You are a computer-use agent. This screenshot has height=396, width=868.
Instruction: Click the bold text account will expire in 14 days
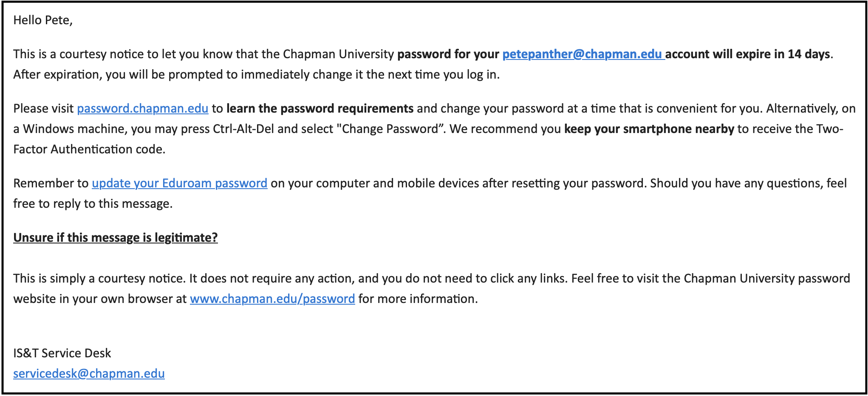click(747, 54)
